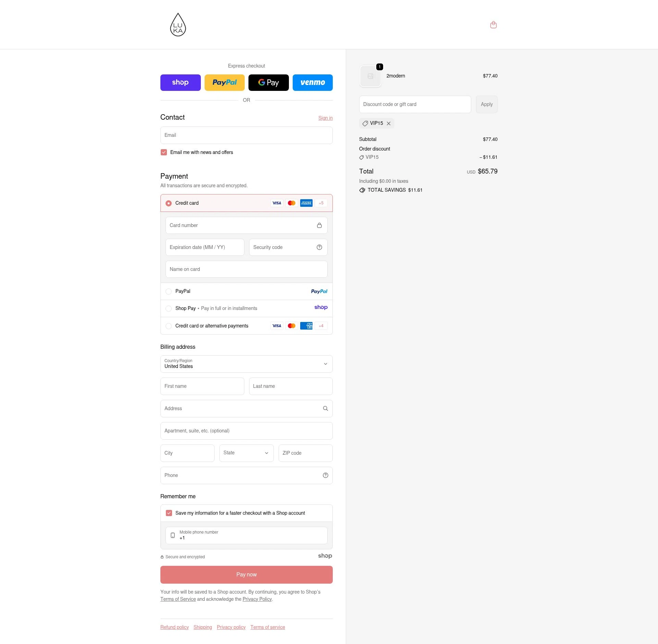
Task: Open the Terms of service page
Action: point(268,627)
